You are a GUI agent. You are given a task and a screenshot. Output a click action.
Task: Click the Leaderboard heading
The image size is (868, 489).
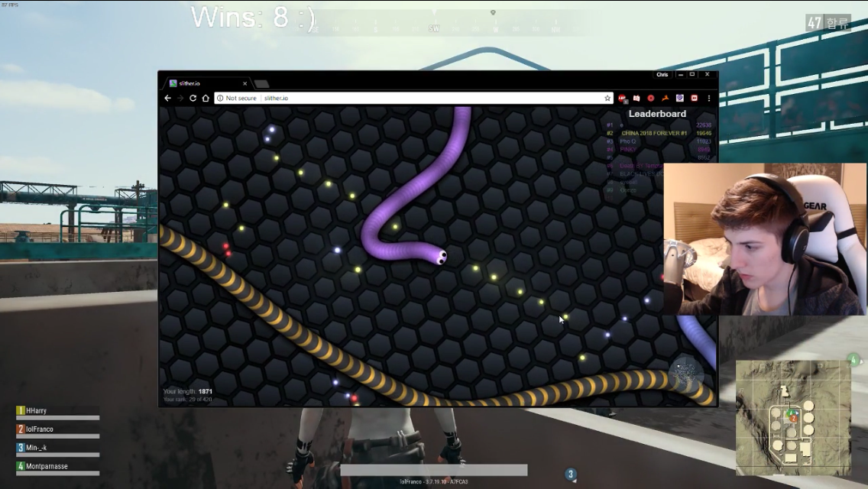tap(657, 114)
